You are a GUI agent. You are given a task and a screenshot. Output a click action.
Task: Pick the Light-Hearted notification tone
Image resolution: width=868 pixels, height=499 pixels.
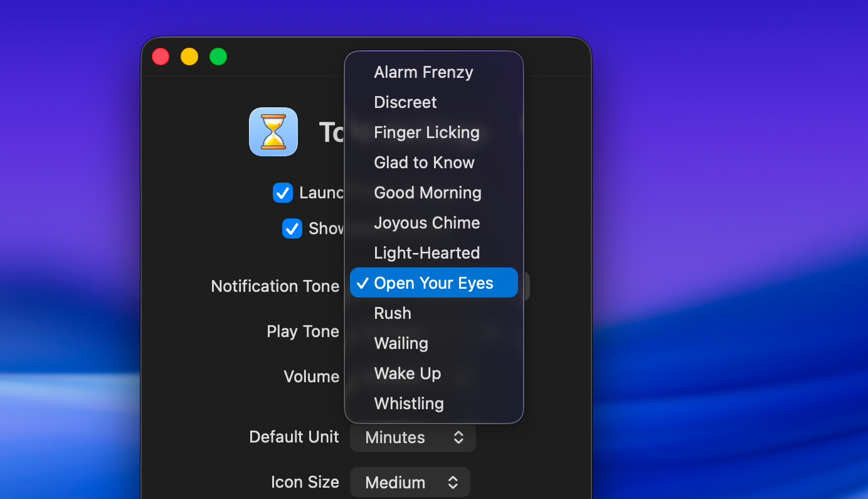pos(426,252)
